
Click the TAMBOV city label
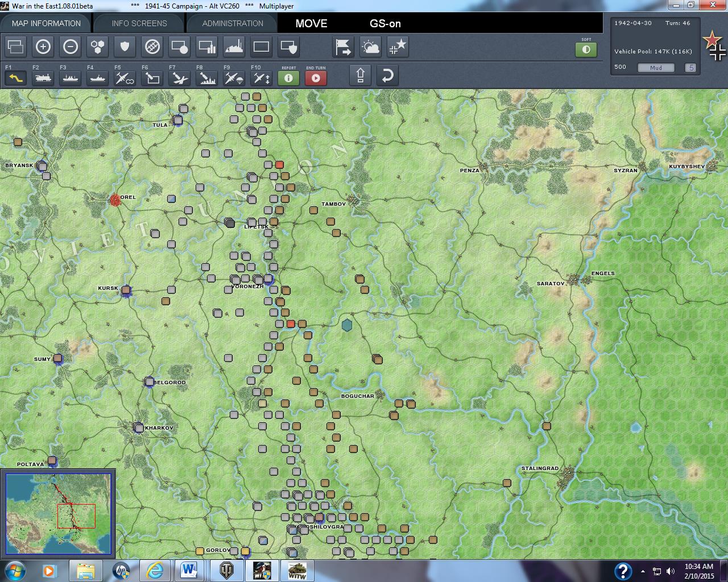[x=333, y=204]
